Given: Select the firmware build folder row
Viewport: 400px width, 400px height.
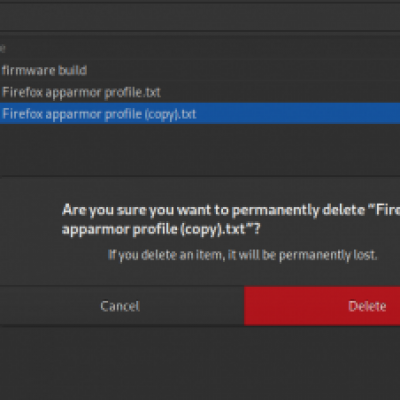Looking at the screenshot, I should click(x=200, y=70).
